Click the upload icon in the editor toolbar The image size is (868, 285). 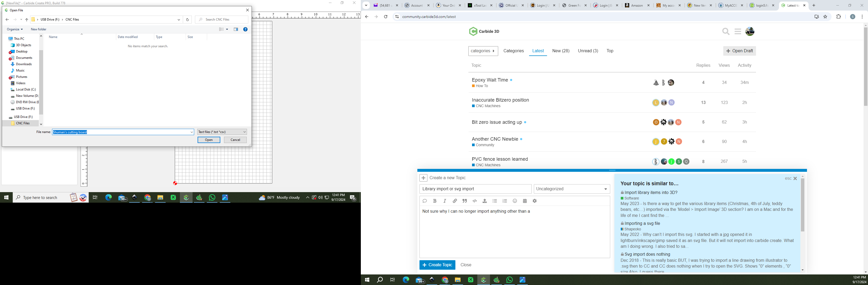[x=484, y=201]
